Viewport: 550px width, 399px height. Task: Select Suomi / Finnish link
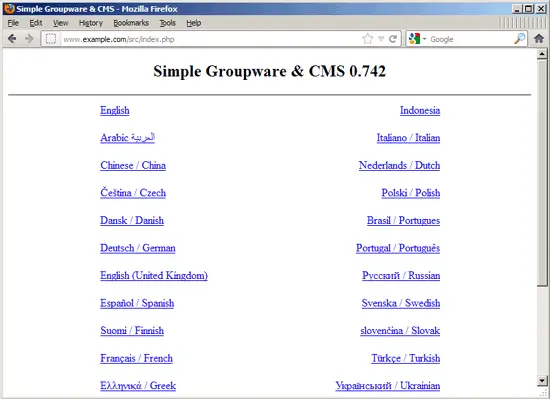pos(132,330)
